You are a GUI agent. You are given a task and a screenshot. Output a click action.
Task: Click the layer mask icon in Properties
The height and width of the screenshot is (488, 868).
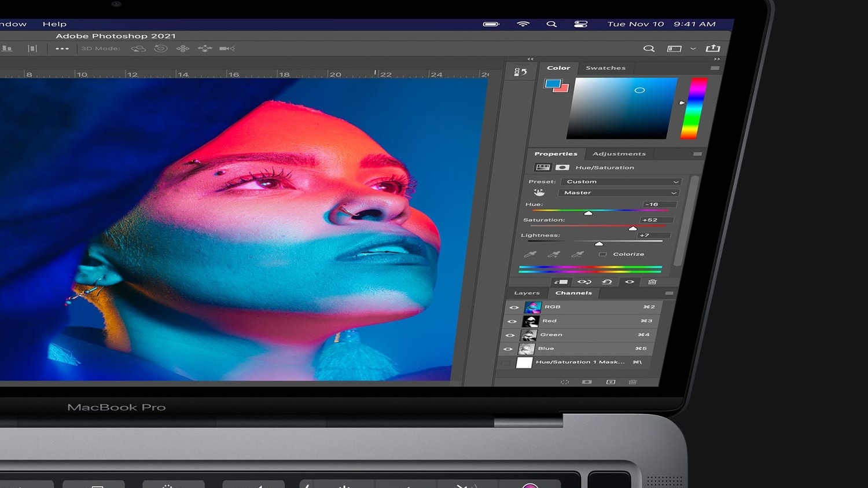pyautogui.click(x=562, y=167)
